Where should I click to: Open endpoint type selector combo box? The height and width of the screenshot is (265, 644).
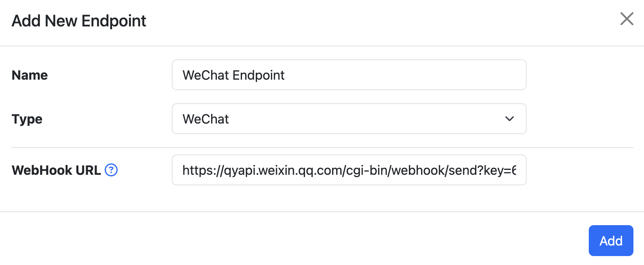click(x=349, y=119)
